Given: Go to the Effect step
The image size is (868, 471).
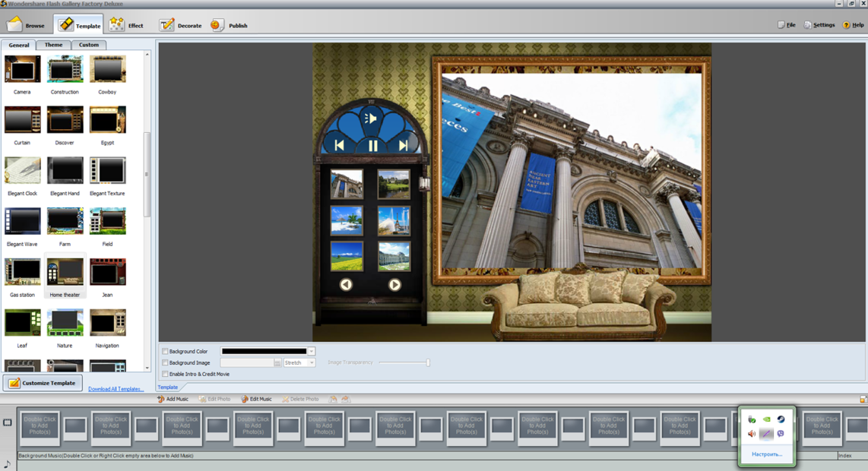Looking at the screenshot, I should tap(126, 25).
